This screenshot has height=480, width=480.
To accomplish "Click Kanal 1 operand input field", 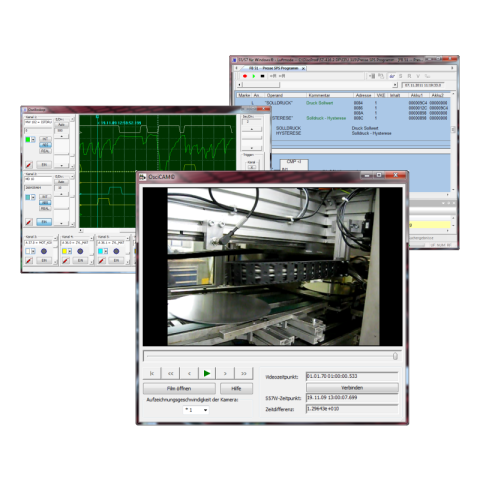I will coord(38,122).
